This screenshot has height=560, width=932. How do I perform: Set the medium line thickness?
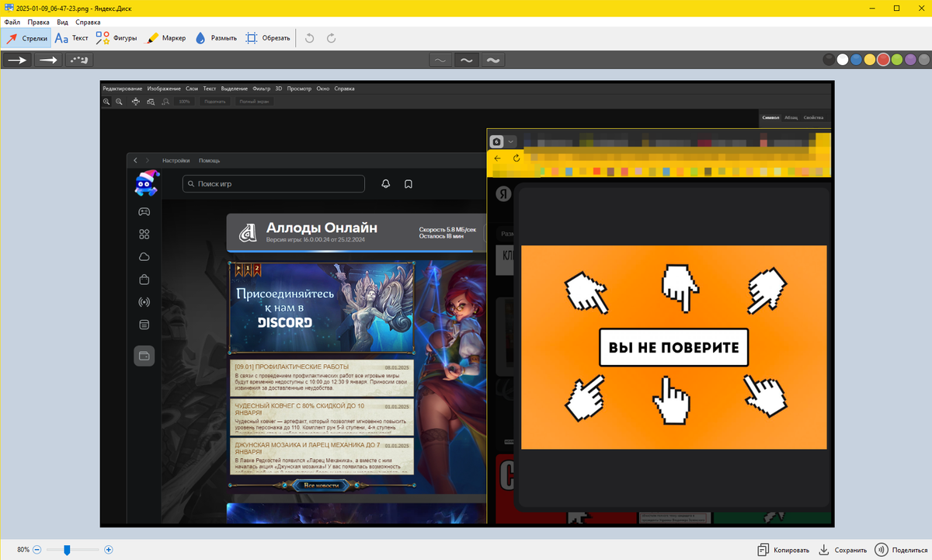[x=466, y=60]
